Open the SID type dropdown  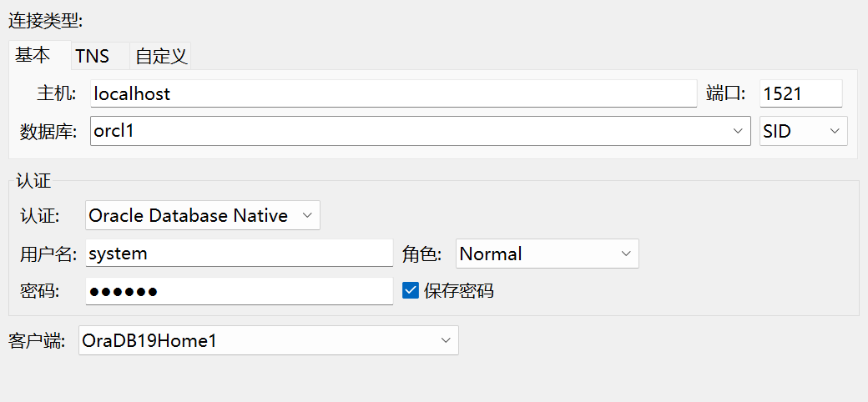tap(803, 131)
